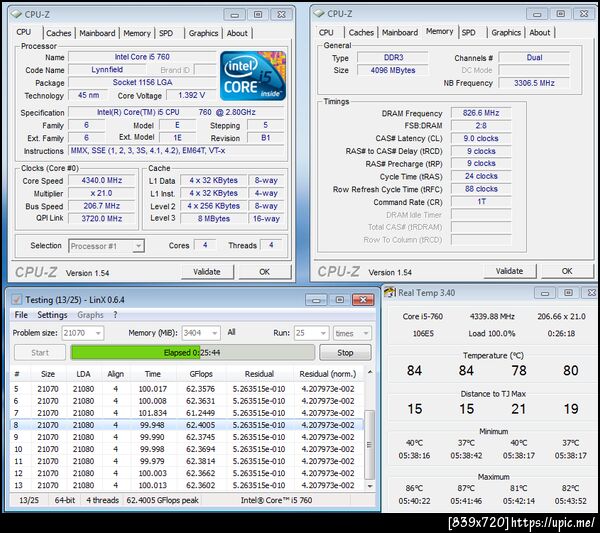Click the CPU-Z app icon in right window title

(319, 13)
